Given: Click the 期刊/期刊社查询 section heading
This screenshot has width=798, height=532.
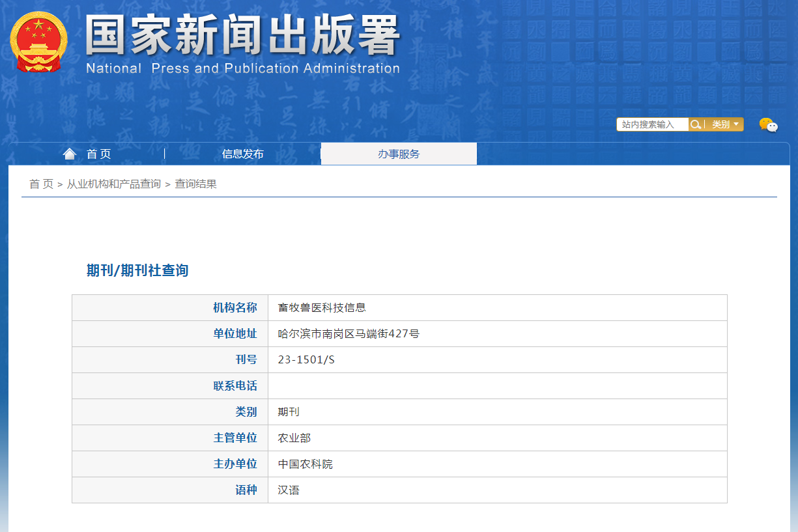Looking at the screenshot, I should click(x=137, y=271).
